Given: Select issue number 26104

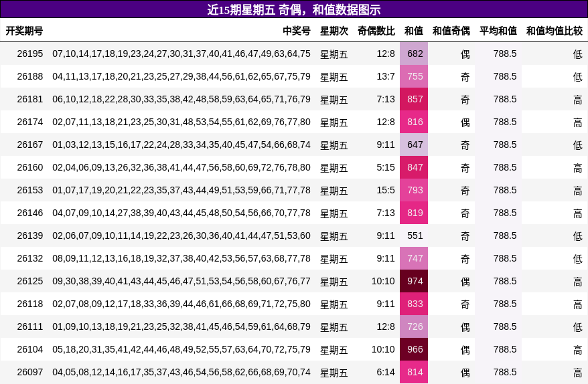Looking at the screenshot, I should pyautogui.click(x=30, y=349).
